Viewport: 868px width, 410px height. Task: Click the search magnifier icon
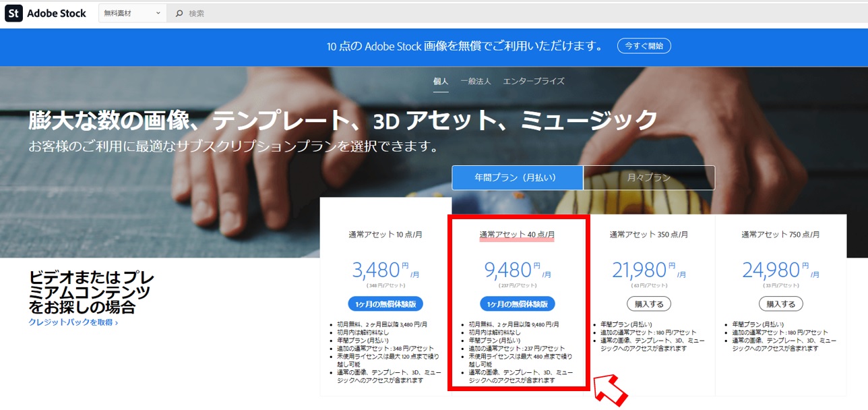(x=179, y=13)
